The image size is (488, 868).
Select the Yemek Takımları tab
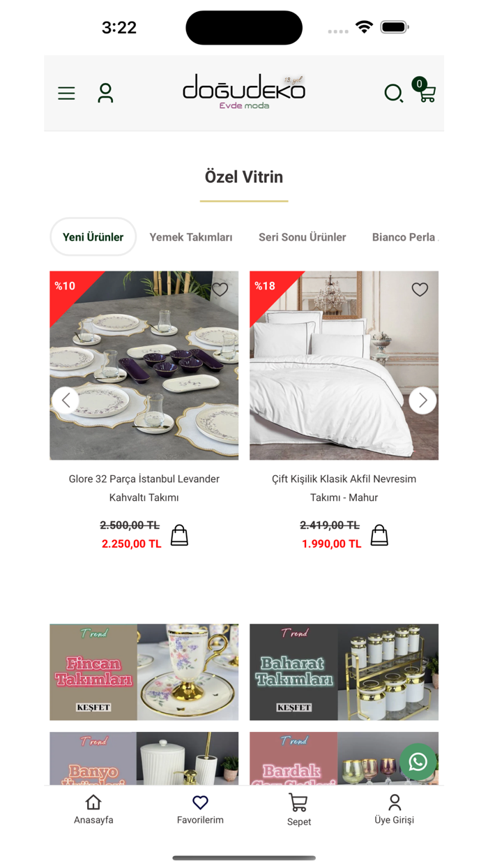(191, 237)
